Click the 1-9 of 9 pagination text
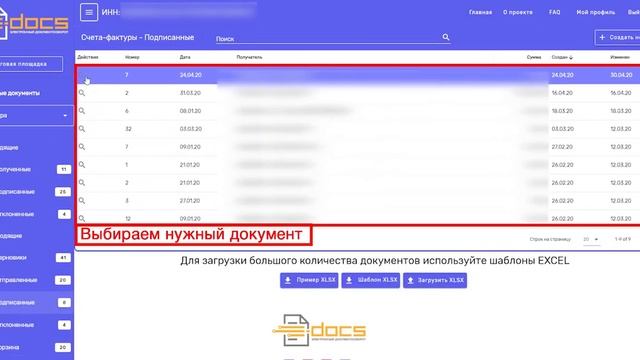This screenshot has width=640, height=360. 622,239
